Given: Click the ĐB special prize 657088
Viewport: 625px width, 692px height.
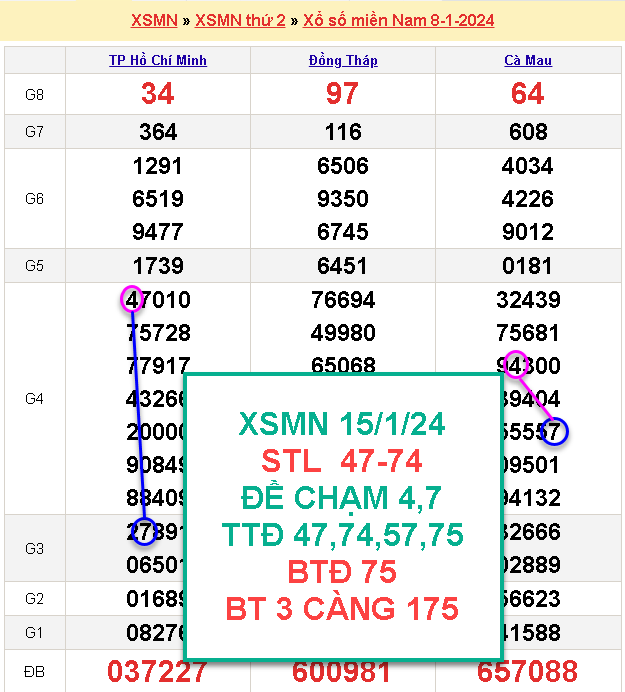Looking at the screenshot, I should coord(527,671).
